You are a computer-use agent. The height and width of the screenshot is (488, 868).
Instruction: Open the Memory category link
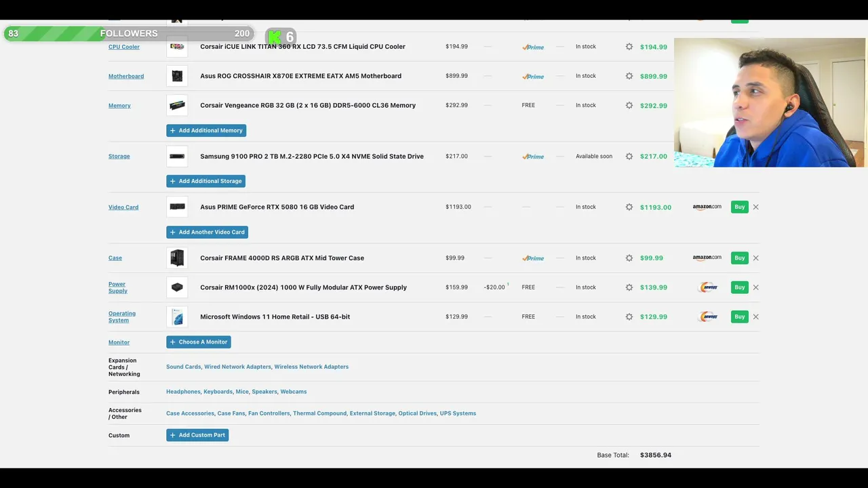[119, 106]
